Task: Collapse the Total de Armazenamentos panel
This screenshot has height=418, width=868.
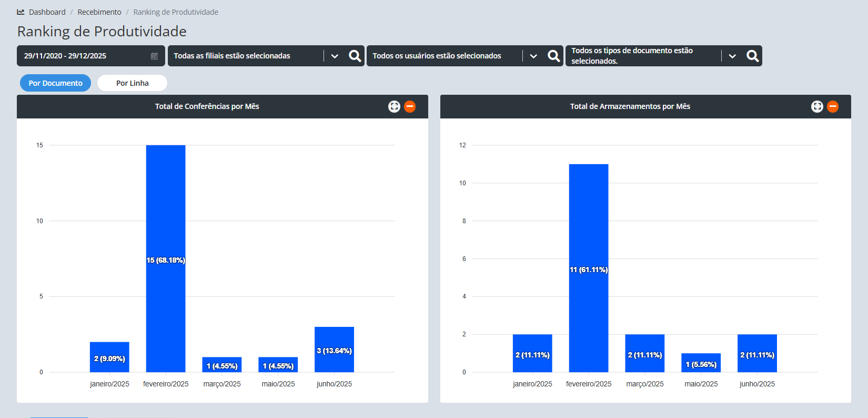Action: pos(833,106)
